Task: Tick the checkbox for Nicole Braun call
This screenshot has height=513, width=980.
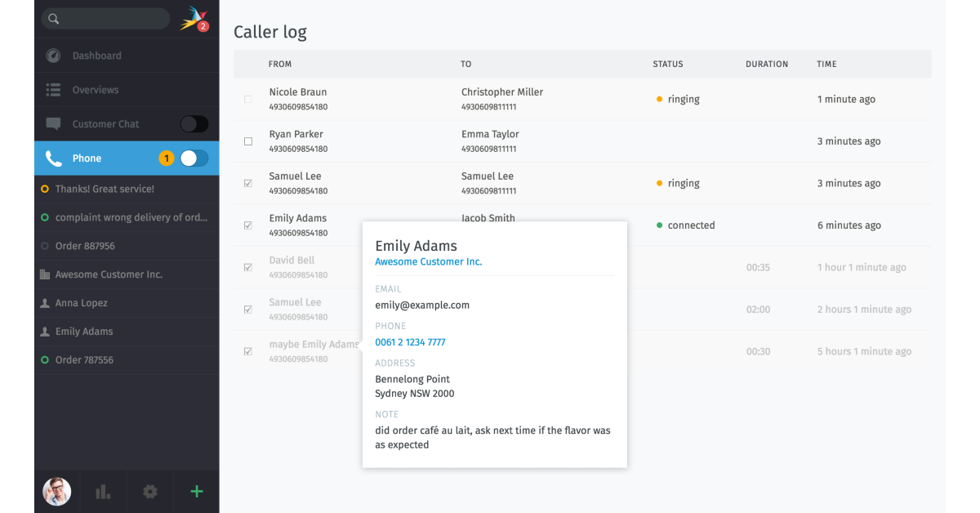Action: pyautogui.click(x=248, y=100)
